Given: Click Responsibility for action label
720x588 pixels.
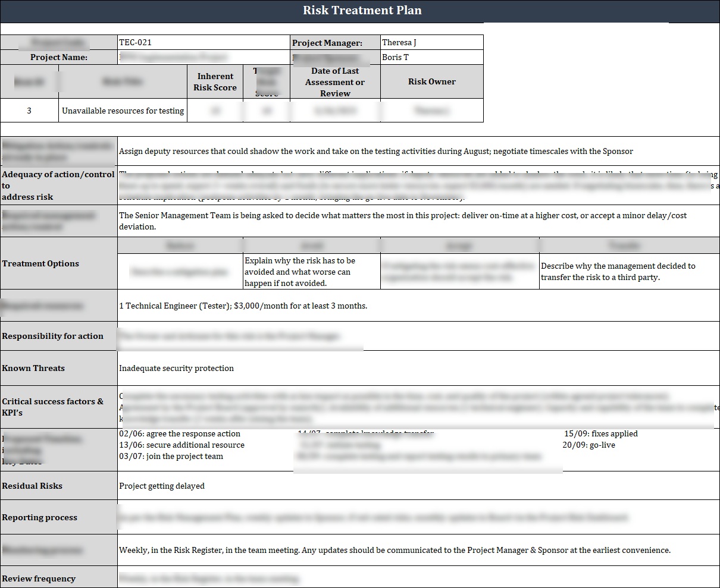Looking at the screenshot, I should pyautogui.click(x=59, y=336).
